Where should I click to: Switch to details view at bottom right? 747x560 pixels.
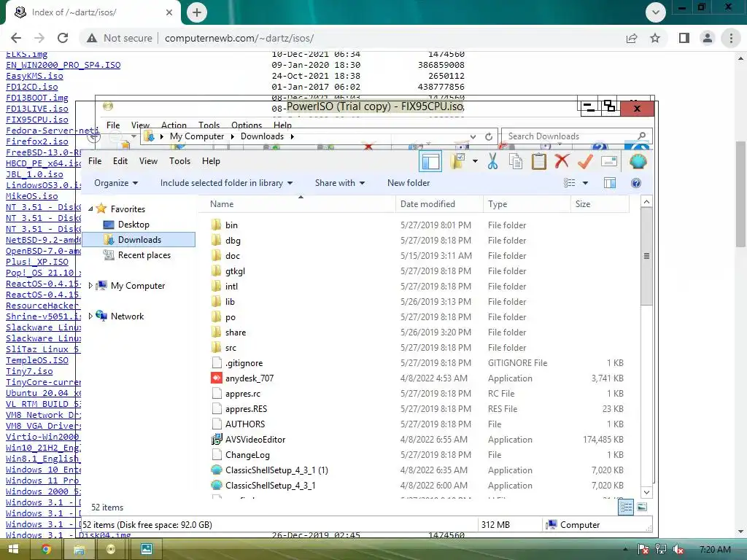[626, 507]
